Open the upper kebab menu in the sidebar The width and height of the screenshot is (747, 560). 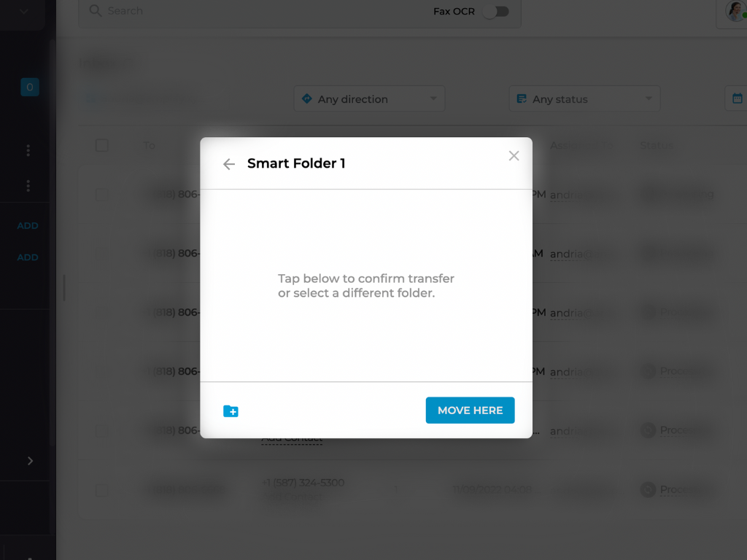click(x=28, y=150)
